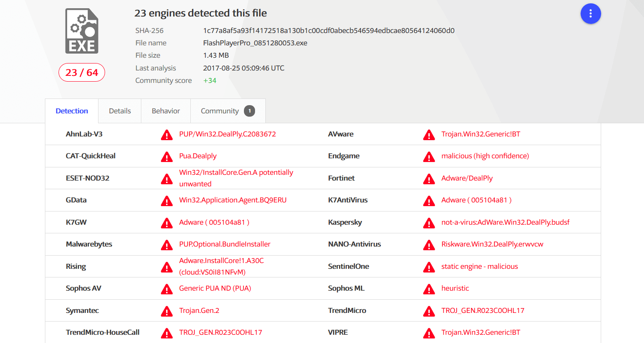Open the Behavior tab
This screenshot has width=644, height=343.
166,111
